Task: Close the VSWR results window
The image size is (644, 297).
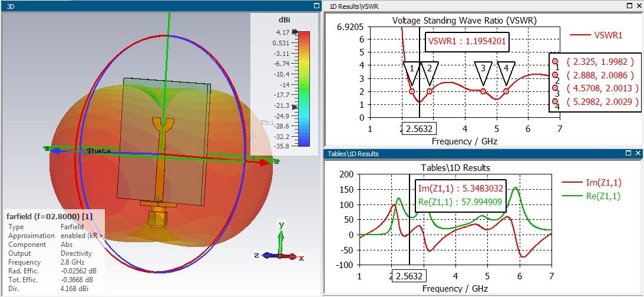Action: (x=638, y=6)
